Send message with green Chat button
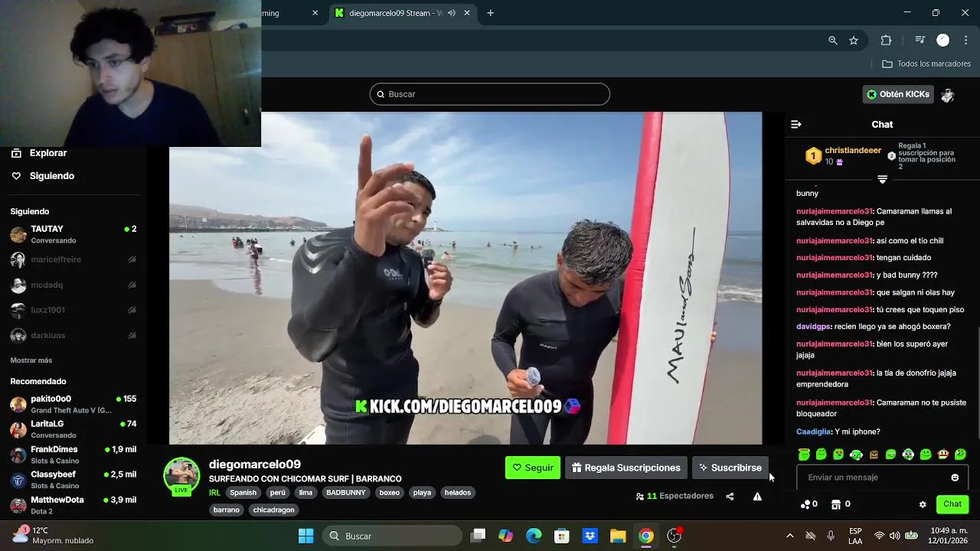Viewport: 980px width, 551px height. click(952, 504)
